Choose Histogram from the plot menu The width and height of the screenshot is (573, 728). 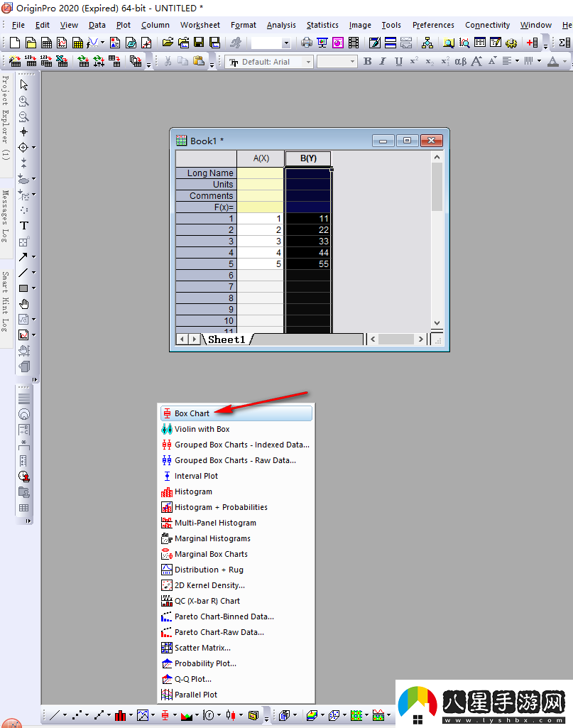(x=193, y=491)
